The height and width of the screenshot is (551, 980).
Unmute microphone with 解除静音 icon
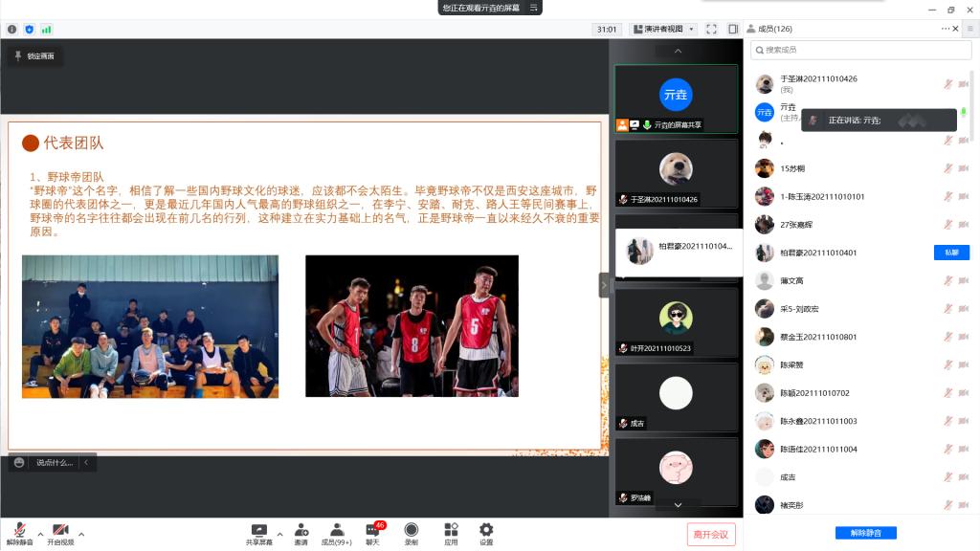[x=19, y=533]
